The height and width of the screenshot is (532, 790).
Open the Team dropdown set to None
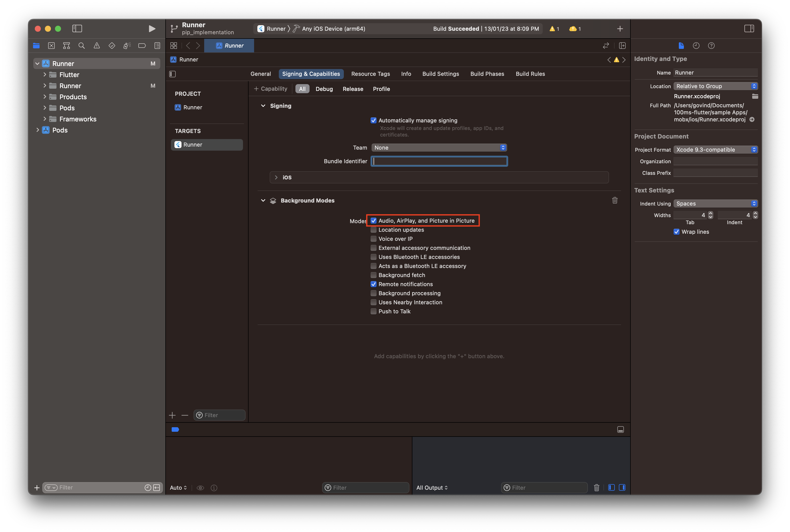click(439, 148)
